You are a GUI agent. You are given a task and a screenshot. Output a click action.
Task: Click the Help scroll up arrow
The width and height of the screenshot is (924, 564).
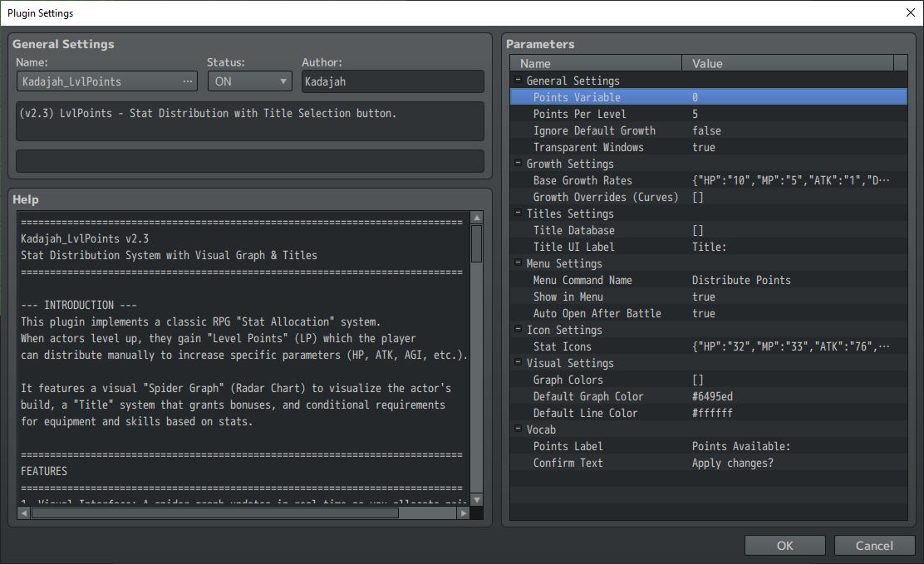476,218
